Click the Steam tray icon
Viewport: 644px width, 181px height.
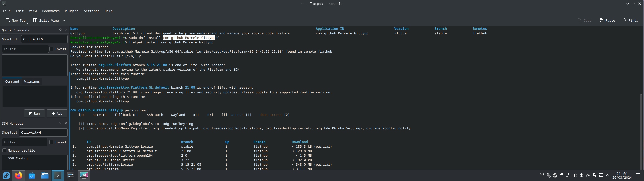click(x=555, y=175)
